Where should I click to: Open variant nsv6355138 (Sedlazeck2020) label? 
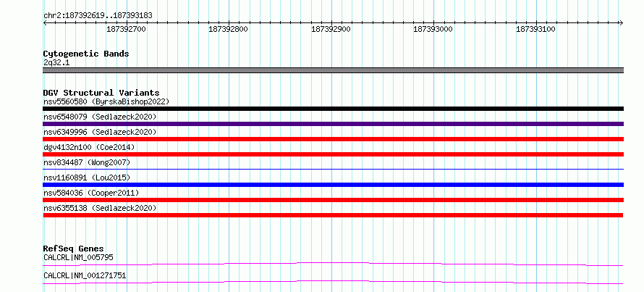coord(100,208)
